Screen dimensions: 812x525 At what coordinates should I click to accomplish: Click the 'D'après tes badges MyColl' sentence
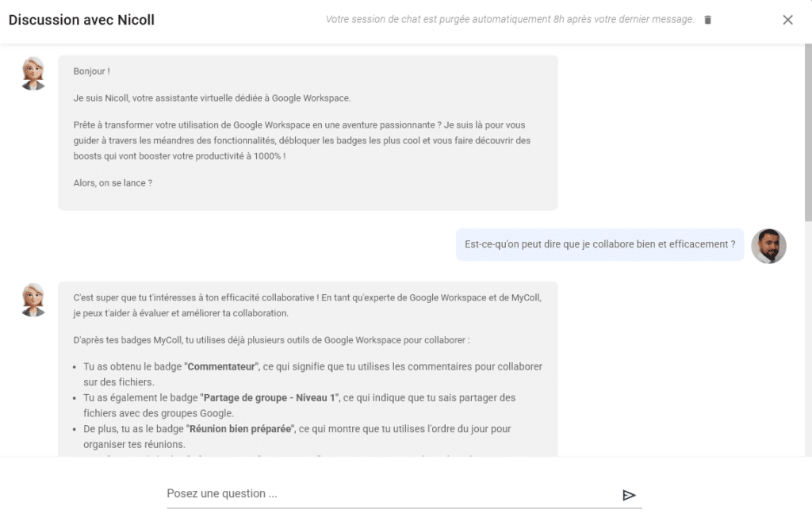tap(271, 340)
